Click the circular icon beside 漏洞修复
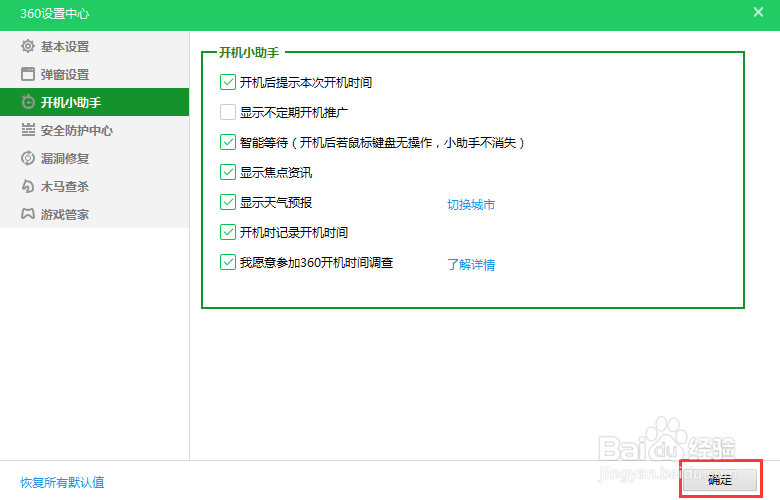Viewport: 780px width, 500px height. point(28,158)
